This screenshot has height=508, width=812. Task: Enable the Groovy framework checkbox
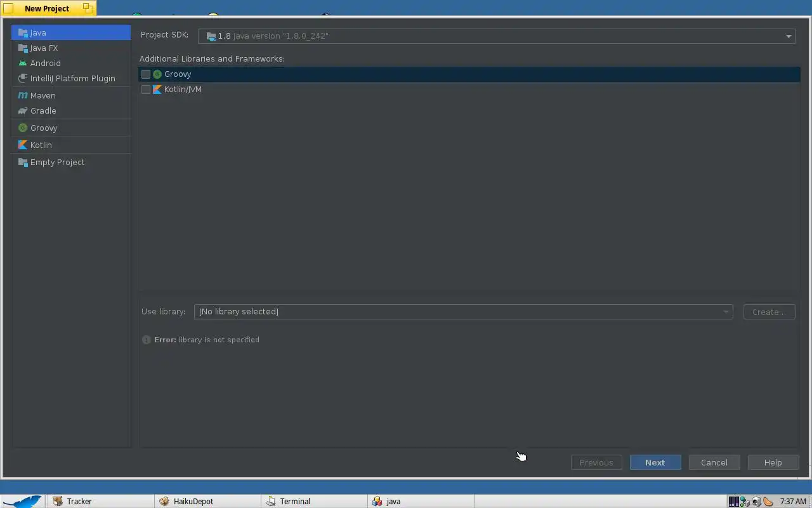point(146,74)
